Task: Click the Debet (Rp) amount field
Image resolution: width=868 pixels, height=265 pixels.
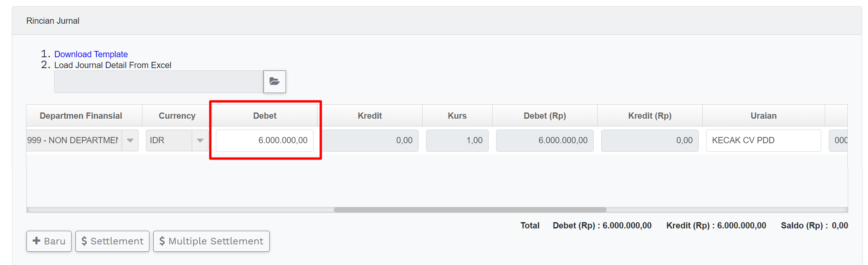Action: (545, 140)
